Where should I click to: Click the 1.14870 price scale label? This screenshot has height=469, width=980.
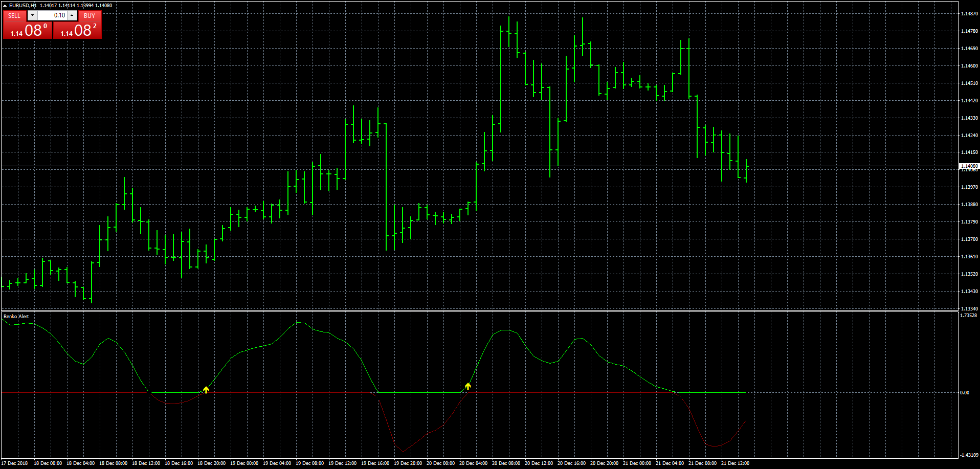(969, 14)
